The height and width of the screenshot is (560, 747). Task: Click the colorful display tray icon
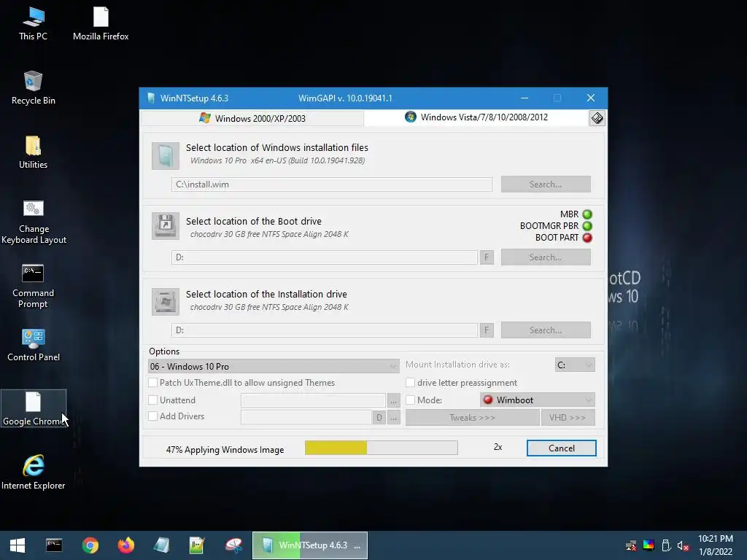[x=649, y=545]
